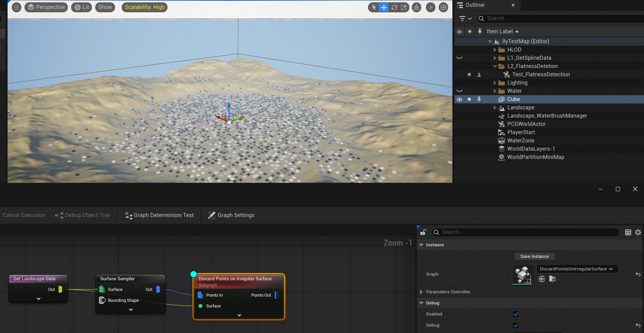Click the select objects arrow tool
Image resolution: width=644 pixels, height=333 pixels.
pos(374,8)
